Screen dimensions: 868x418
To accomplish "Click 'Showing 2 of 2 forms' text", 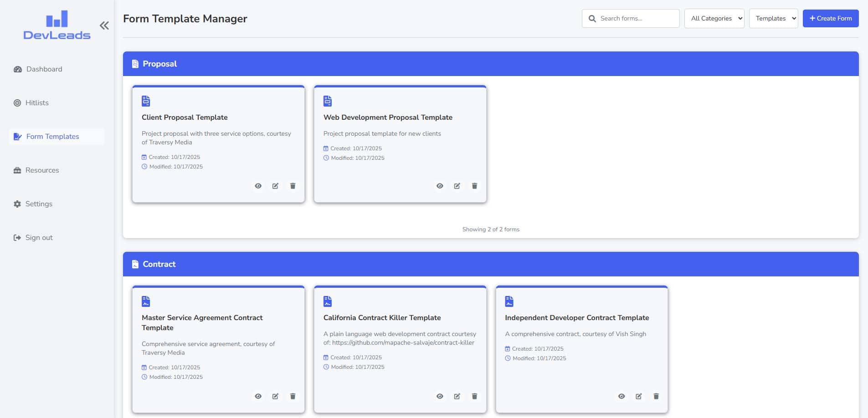I will click(x=491, y=229).
